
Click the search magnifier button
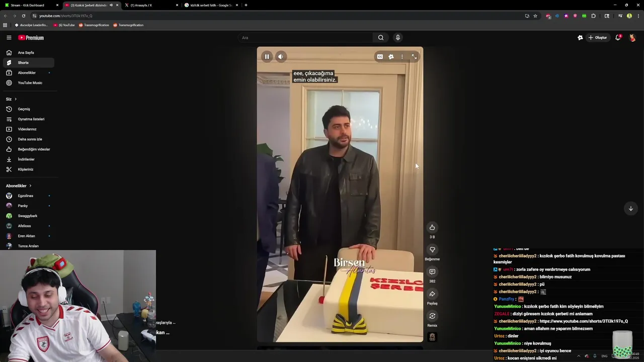tap(381, 38)
